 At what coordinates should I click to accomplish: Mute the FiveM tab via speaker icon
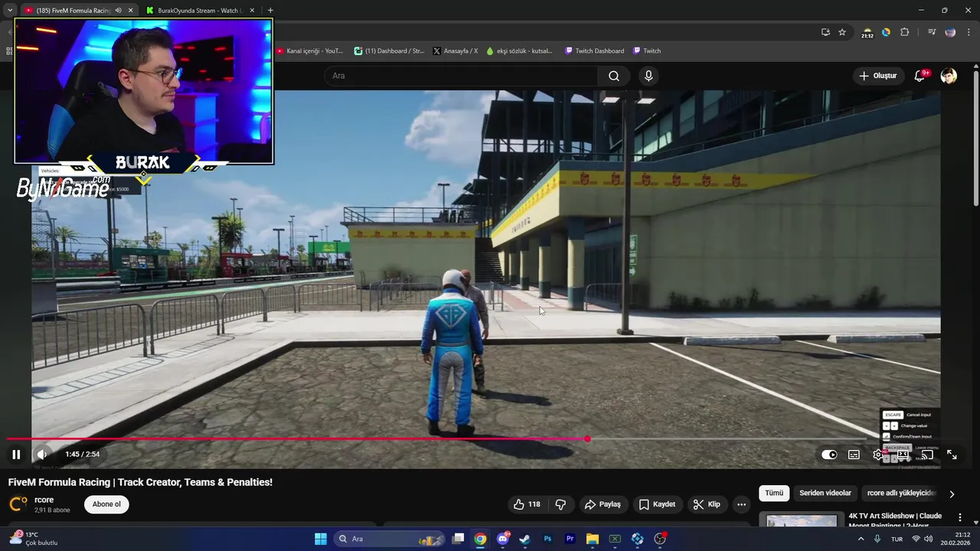(x=118, y=11)
